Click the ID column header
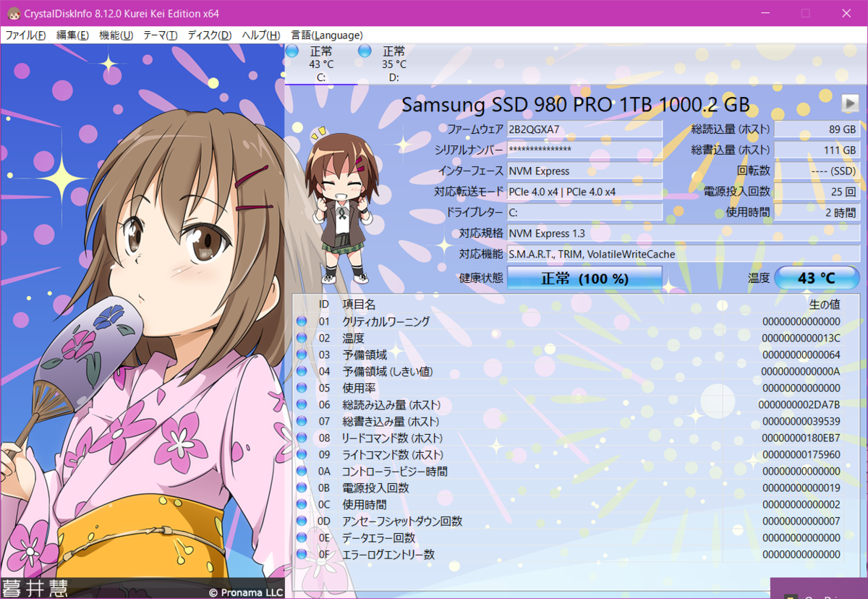 click(x=324, y=305)
